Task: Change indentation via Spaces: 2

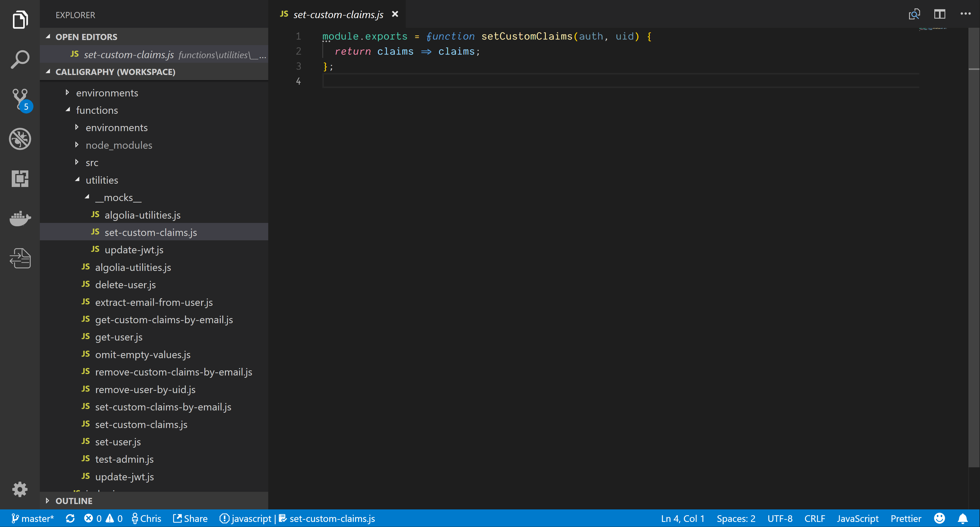Action: (x=736, y=518)
